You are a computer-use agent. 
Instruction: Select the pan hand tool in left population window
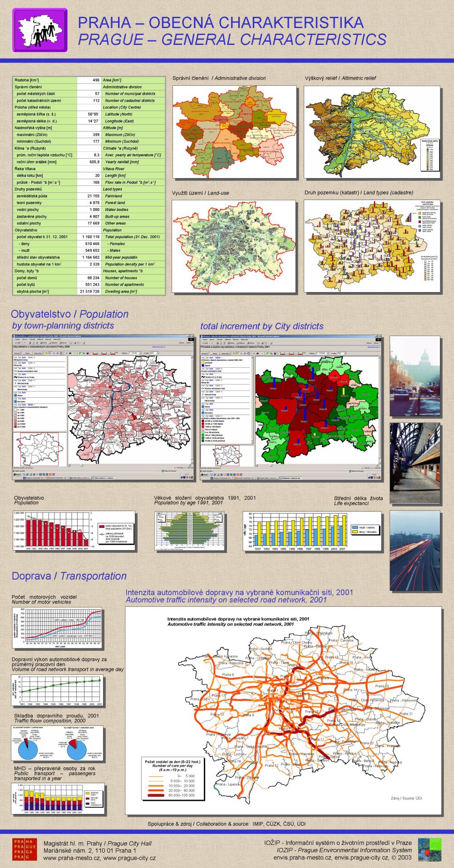click(46, 353)
